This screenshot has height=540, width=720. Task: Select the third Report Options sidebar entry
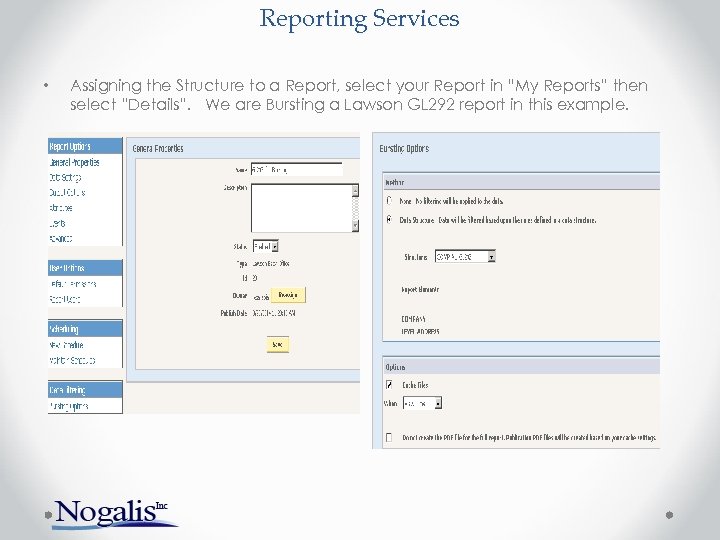[x=67, y=192]
